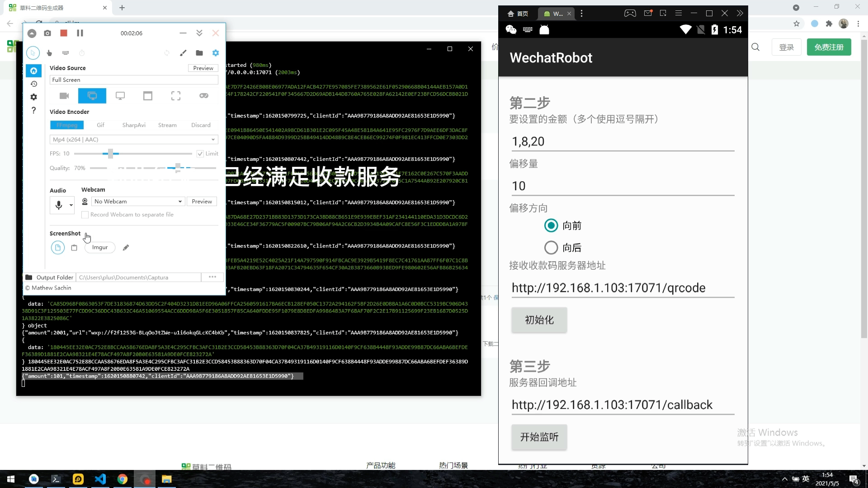Open the recent recordings sidebar panel
The height and width of the screenshot is (488, 868).
coord(33,84)
